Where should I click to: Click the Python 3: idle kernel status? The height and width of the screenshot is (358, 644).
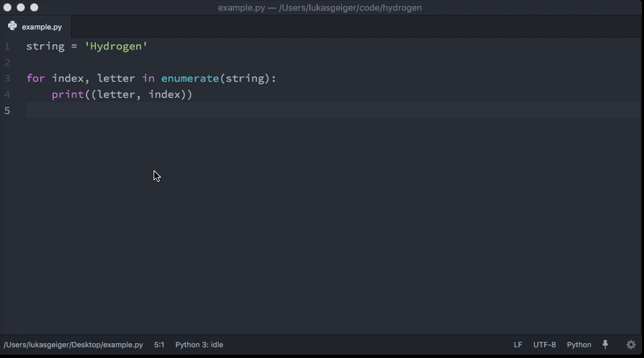199,345
